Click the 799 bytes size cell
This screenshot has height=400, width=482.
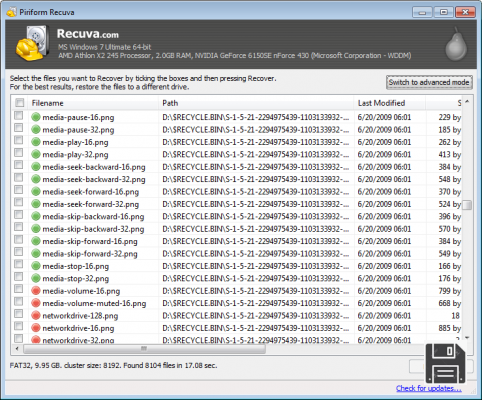[449, 291]
